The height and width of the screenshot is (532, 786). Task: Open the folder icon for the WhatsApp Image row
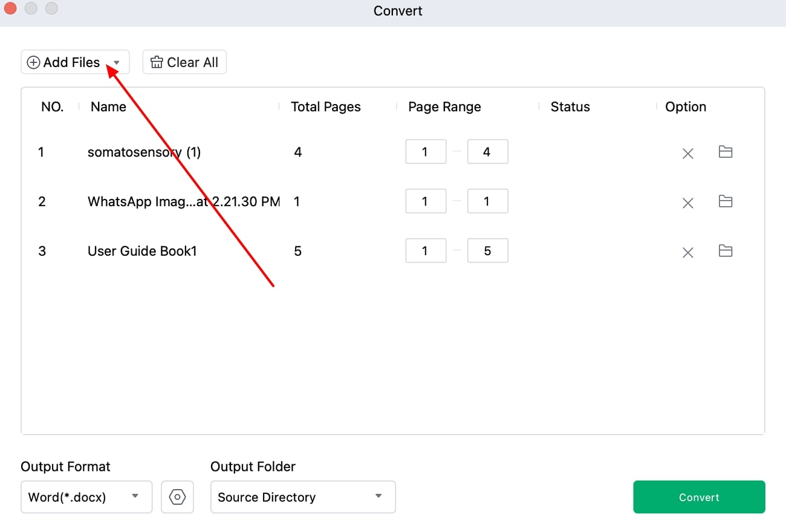[x=726, y=201]
